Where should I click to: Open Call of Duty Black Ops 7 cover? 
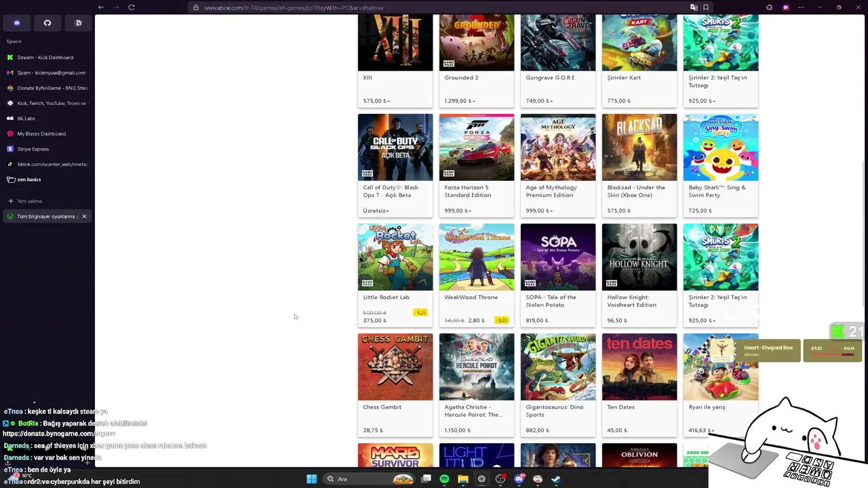[x=395, y=147]
